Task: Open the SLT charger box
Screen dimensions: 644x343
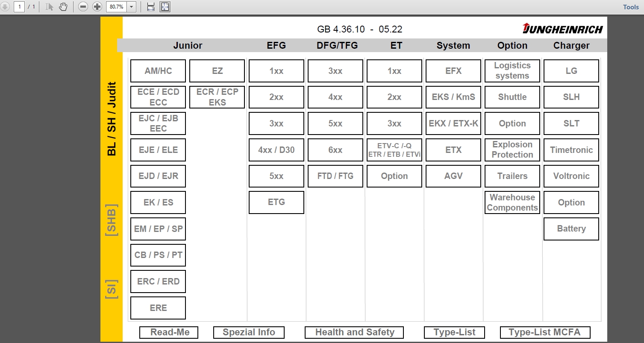Action: 571,123
